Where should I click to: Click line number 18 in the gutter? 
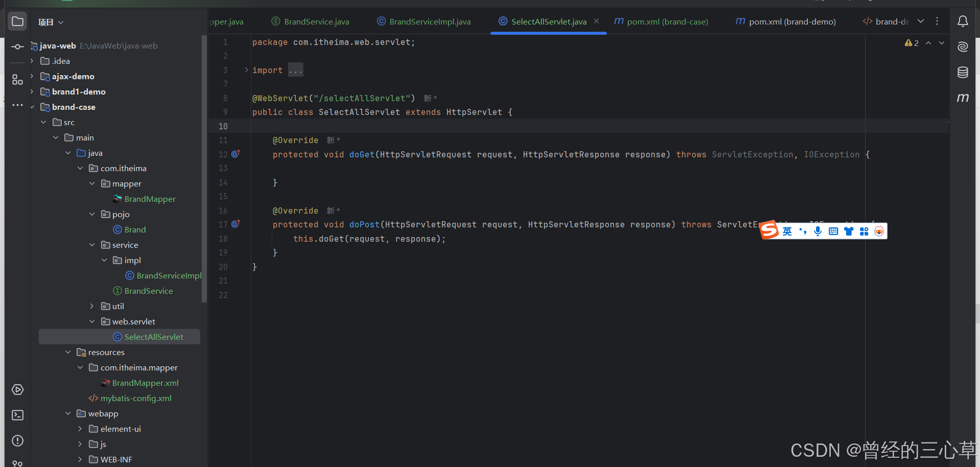point(223,239)
